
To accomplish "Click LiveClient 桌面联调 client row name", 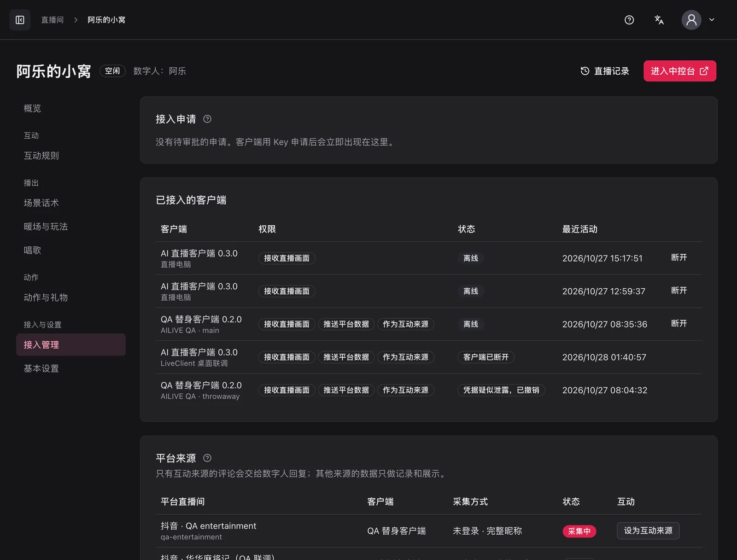I will point(194,363).
